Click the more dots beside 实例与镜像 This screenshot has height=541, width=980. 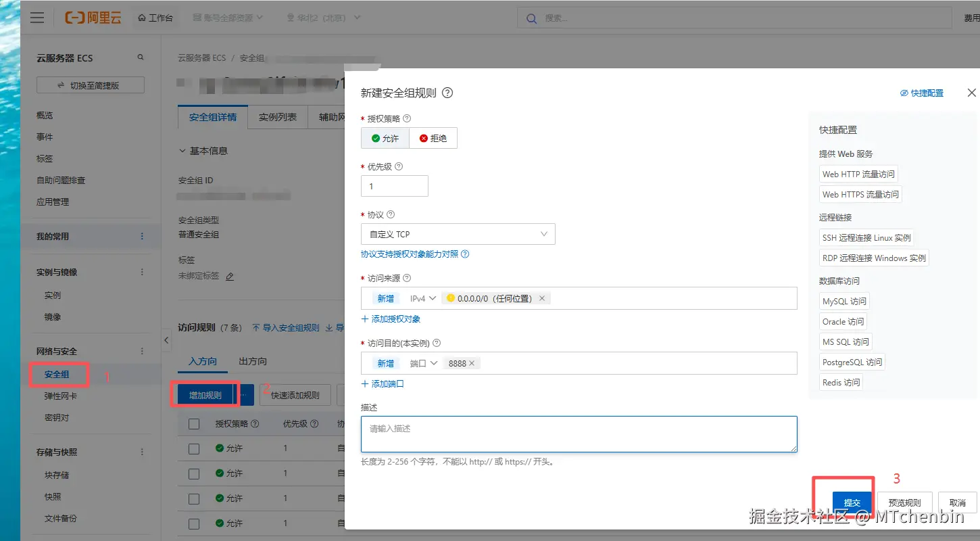coord(142,273)
